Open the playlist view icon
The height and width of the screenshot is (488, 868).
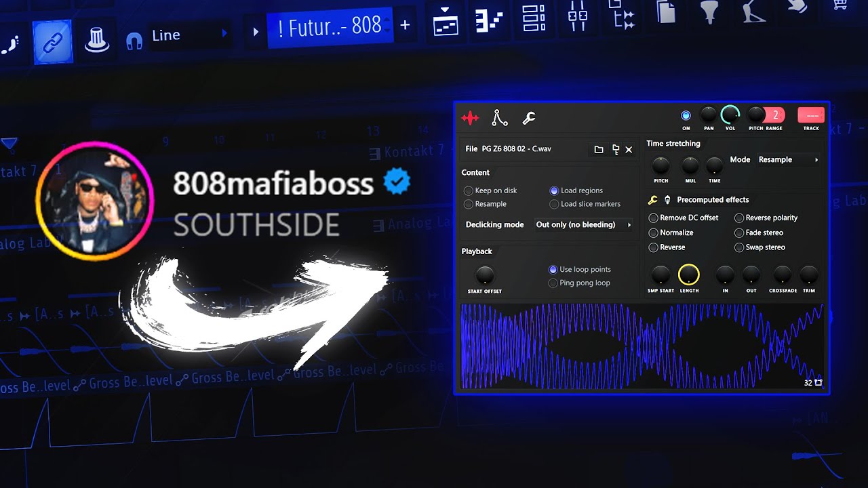click(x=446, y=22)
